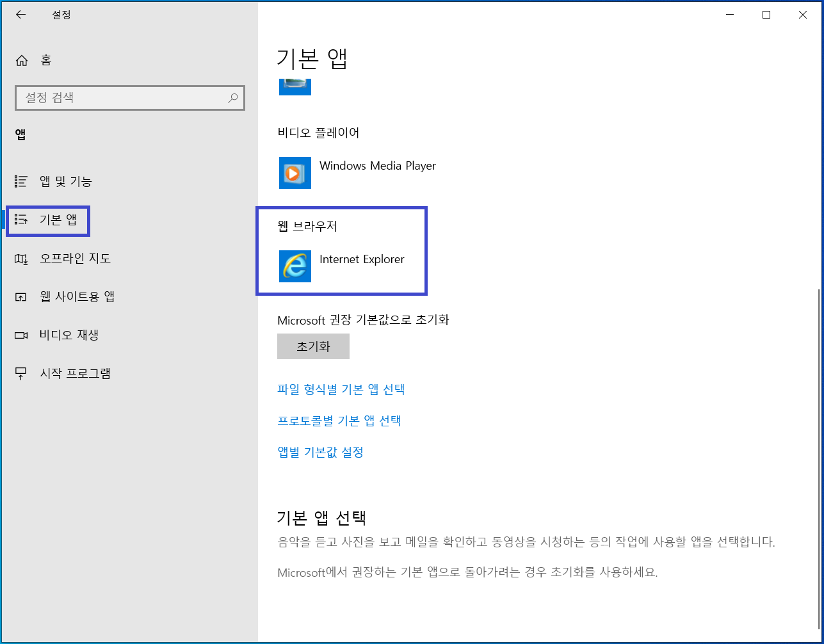The height and width of the screenshot is (644, 824).
Task: Maximize the 설정 window
Action: [x=766, y=15]
